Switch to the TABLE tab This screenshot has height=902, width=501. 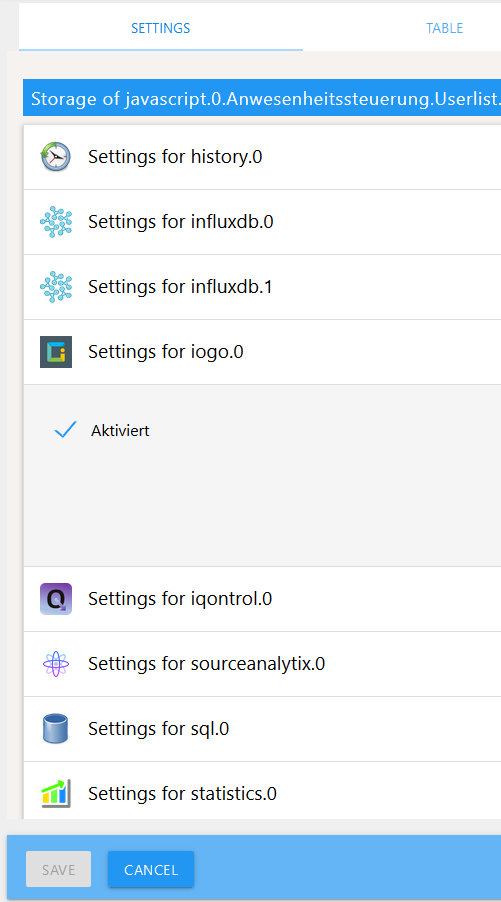pos(445,28)
